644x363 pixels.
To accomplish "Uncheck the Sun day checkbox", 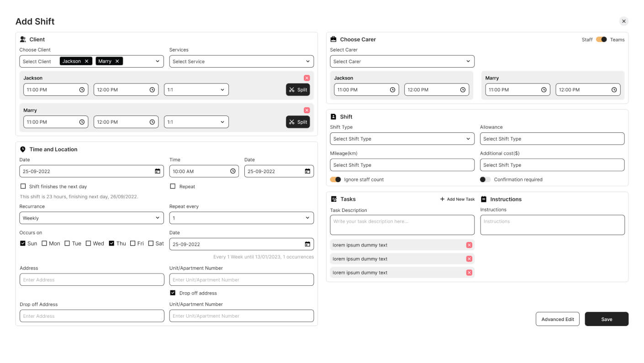I will click(23, 243).
